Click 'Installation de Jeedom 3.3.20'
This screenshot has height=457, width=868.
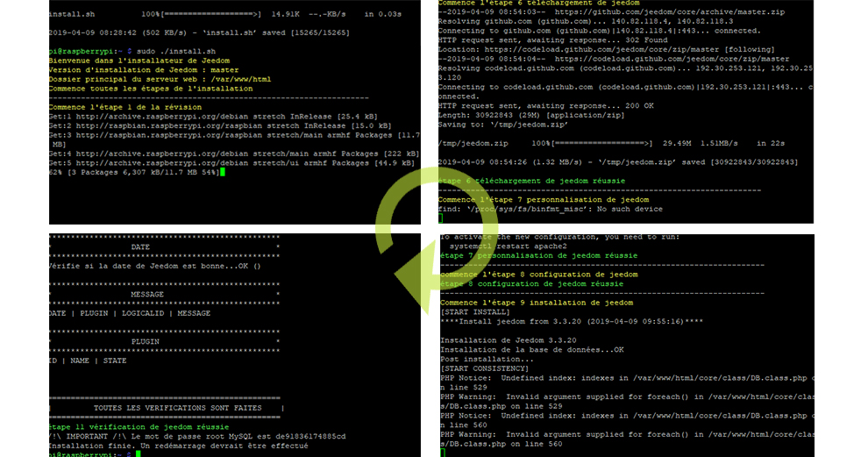509,340
